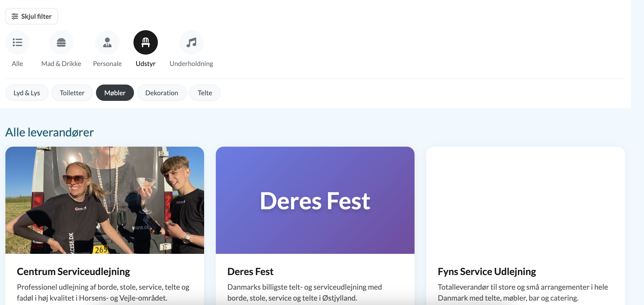Image resolution: width=644 pixels, height=305 pixels.
Task: Switch to the Udstyr tab
Action: click(x=145, y=50)
